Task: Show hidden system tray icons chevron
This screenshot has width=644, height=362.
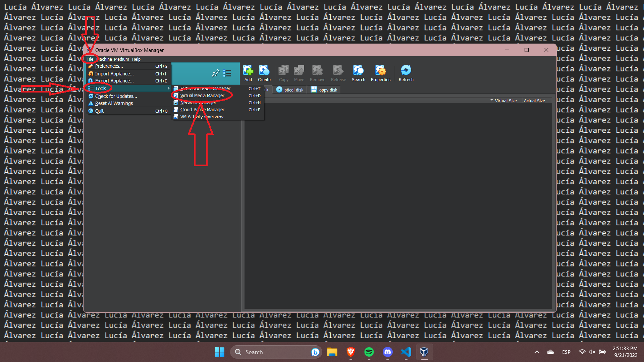Action: pyautogui.click(x=537, y=352)
